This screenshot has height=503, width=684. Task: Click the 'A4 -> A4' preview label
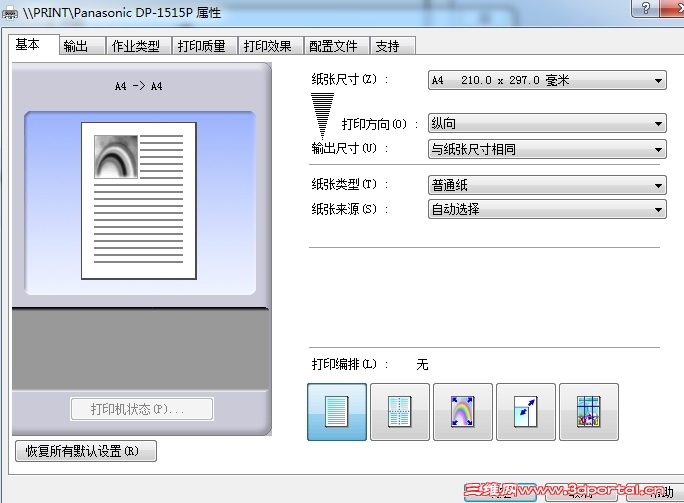(139, 86)
